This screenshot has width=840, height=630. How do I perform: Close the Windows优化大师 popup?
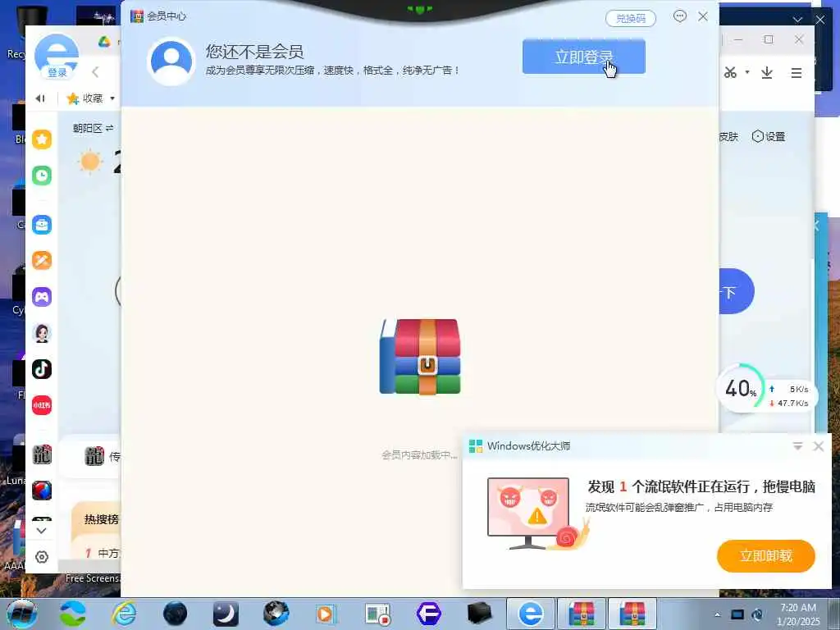[818, 446]
